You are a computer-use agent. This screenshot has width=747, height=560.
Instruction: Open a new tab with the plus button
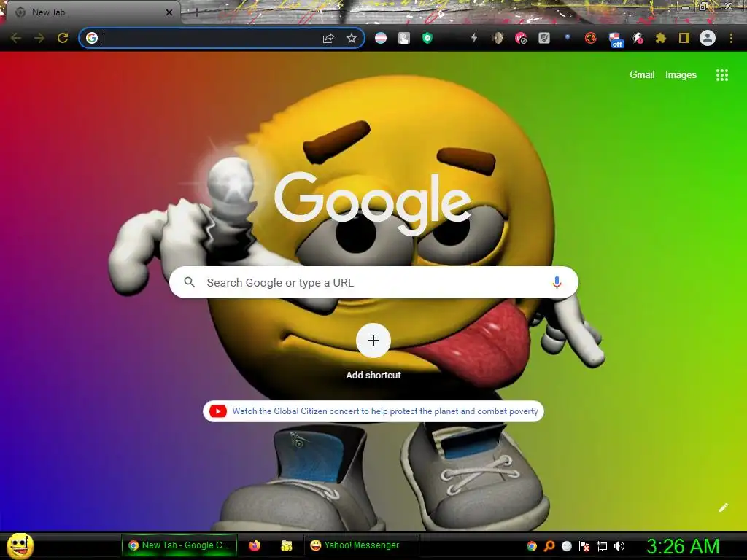tap(196, 12)
